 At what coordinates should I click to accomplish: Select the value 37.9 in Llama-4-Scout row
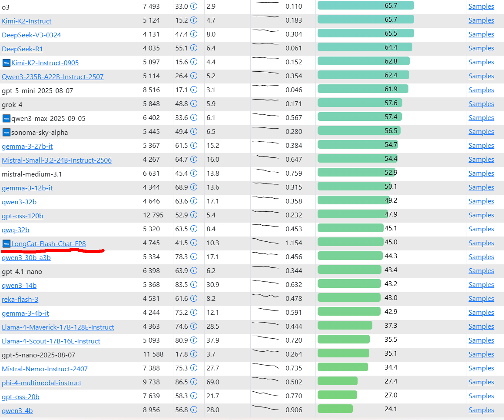(213, 340)
